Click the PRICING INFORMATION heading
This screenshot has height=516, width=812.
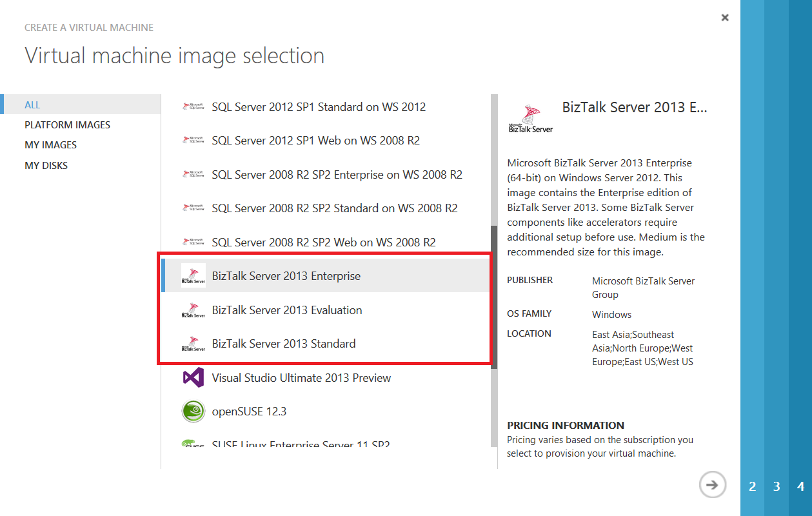(566, 425)
